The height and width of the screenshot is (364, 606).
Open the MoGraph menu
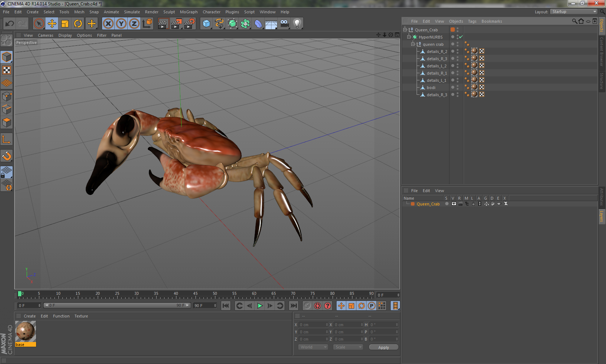click(189, 12)
